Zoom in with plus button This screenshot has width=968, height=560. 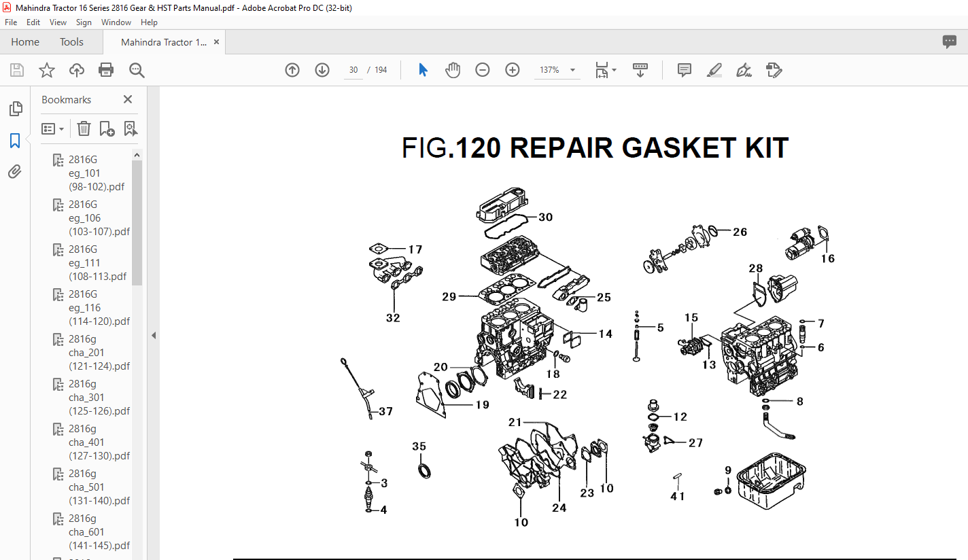tap(513, 70)
